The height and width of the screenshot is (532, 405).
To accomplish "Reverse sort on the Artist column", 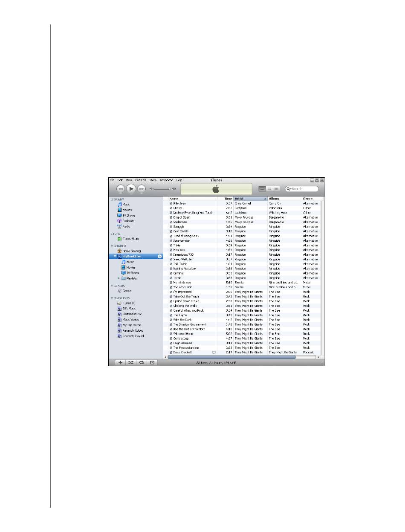I will [x=250, y=199].
